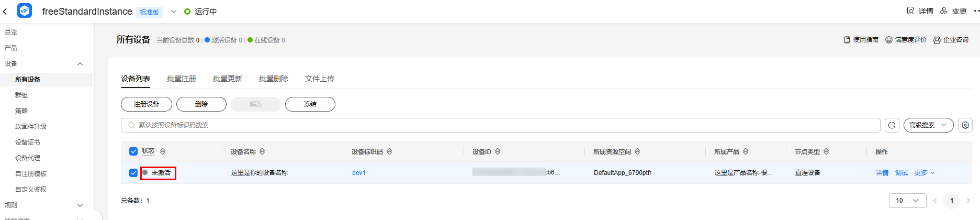
Task: Sort by the 状态 column sort icon
Action: click(163, 151)
